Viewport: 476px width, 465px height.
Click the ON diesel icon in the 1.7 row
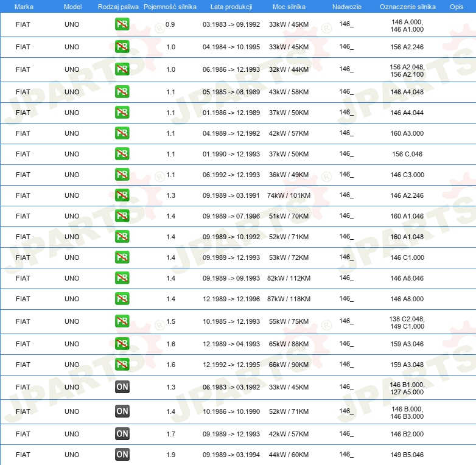[x=122, y=434]
